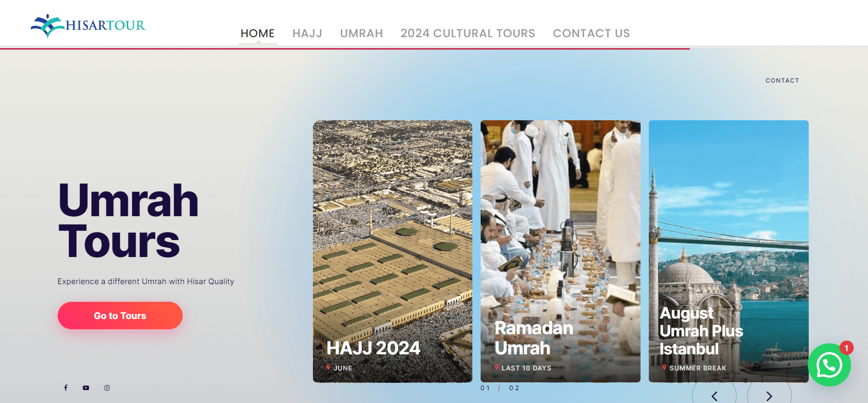Click the small CONTACT link

(x=782, y=80)
